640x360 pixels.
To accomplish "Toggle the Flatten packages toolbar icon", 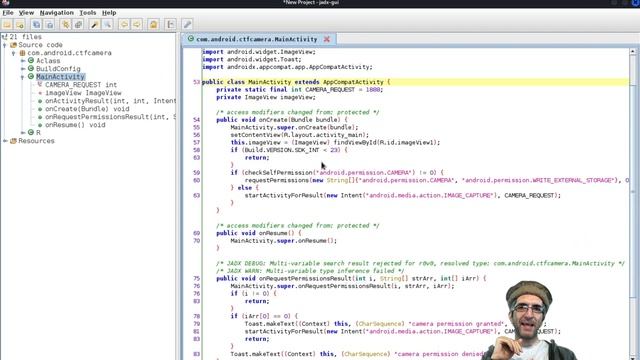I will (x=78, y=24).
